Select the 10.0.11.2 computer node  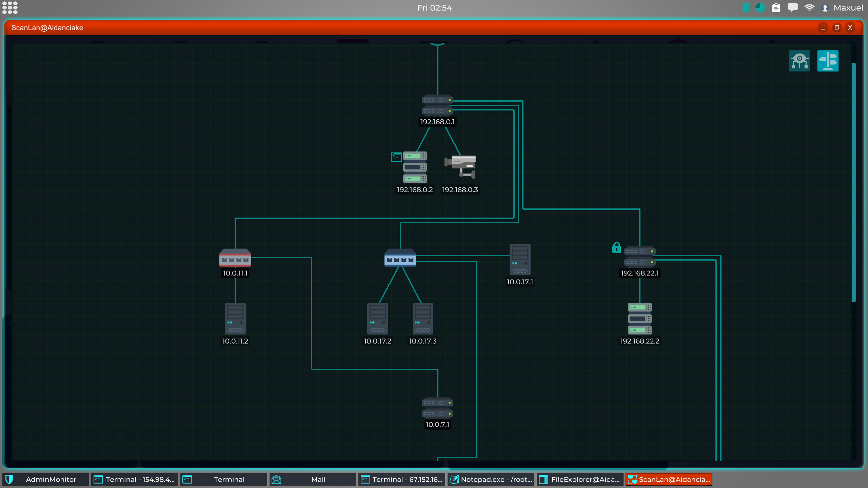235,319
